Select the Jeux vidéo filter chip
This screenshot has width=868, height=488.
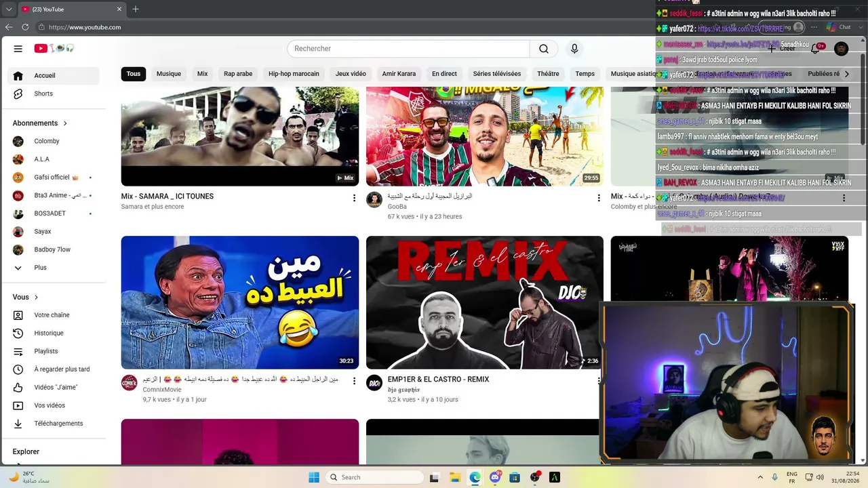click(351, 74)
